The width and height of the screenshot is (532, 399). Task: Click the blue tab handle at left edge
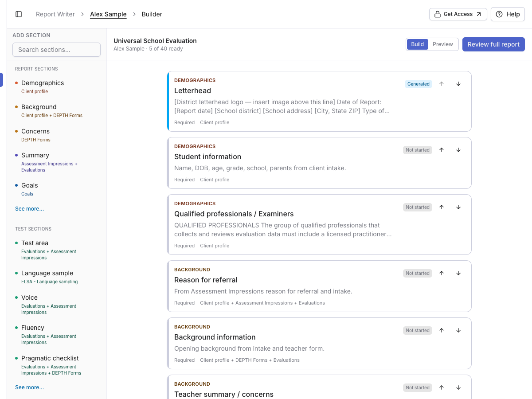[x=1, y=80]
